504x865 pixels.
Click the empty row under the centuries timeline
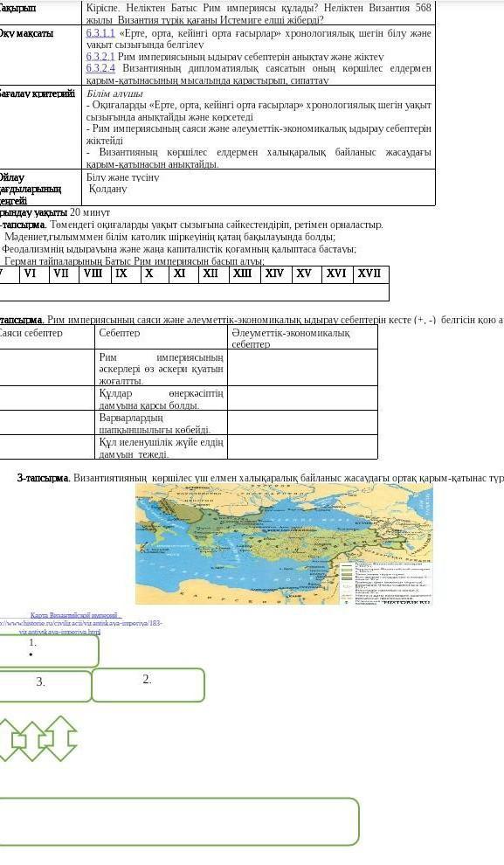coord(194,292)
